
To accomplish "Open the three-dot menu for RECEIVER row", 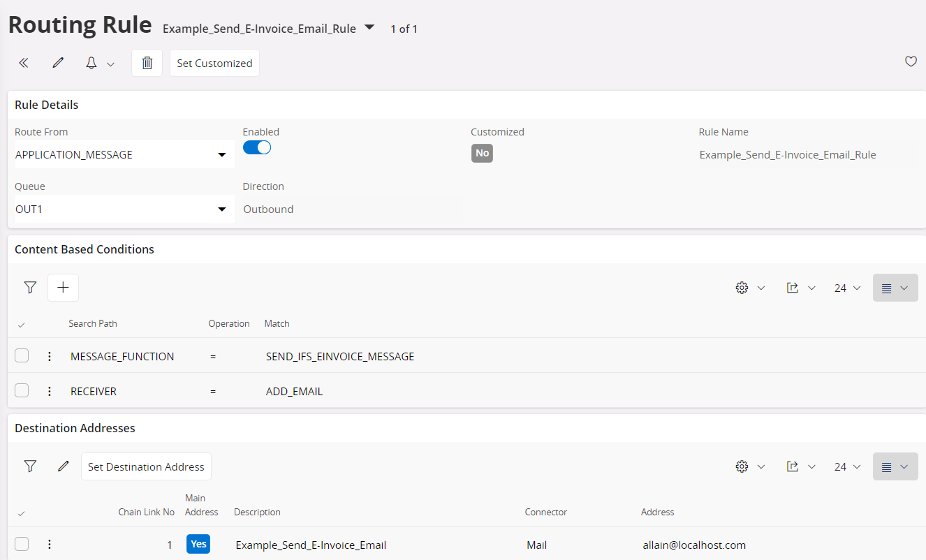I will pyautogui.click(x=49, y=391).
